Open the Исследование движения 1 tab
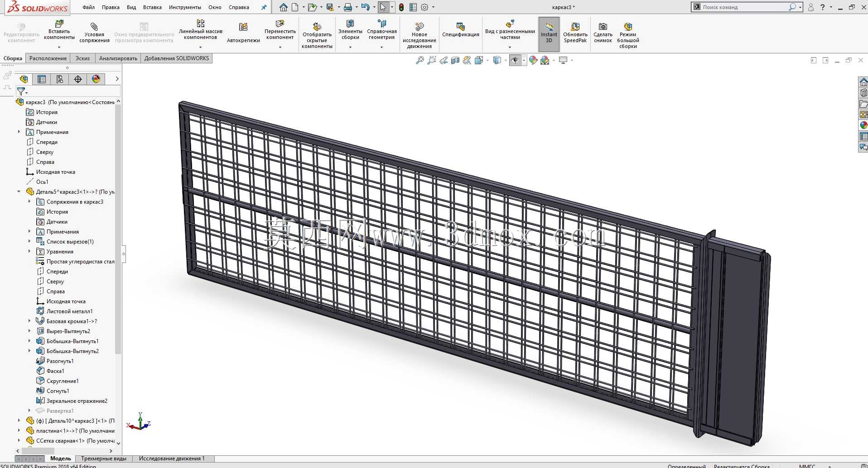Screen dimensions: 868x468 coord(172,458)
